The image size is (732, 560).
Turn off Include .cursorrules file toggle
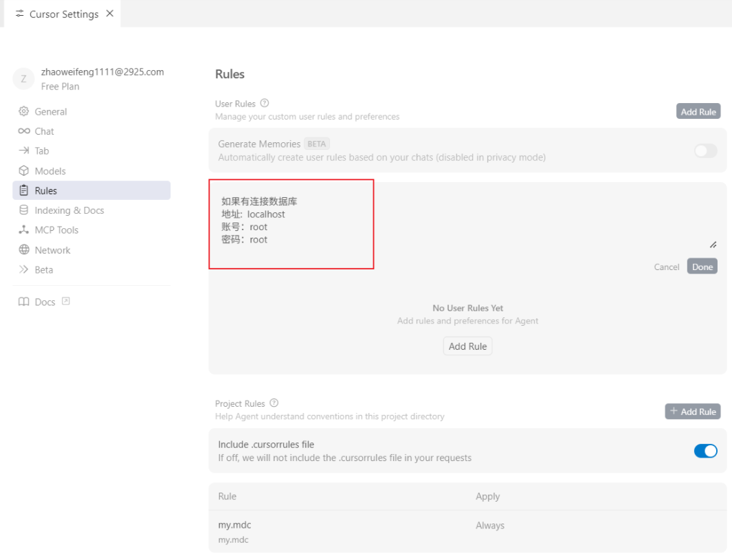tap(705, 451)
